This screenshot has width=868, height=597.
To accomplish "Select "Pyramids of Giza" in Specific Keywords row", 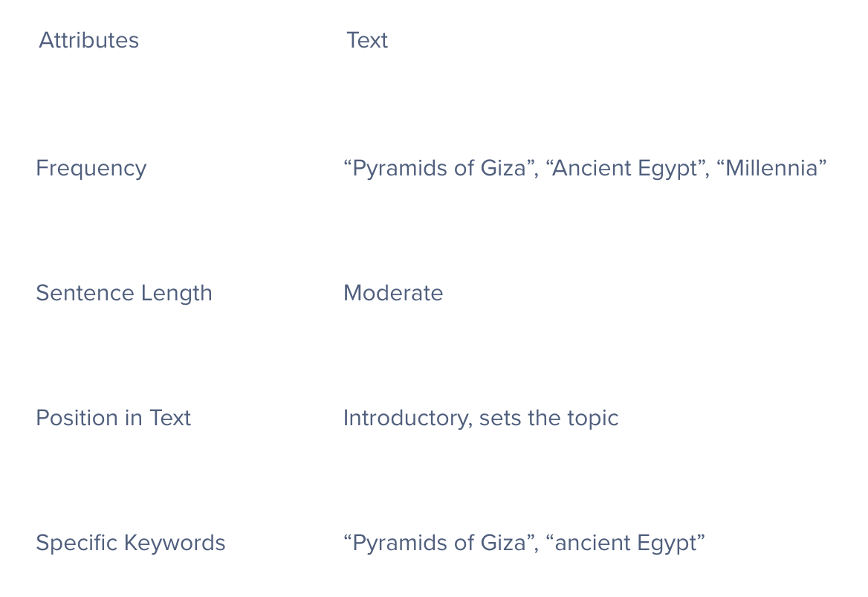I will point(439,543).
